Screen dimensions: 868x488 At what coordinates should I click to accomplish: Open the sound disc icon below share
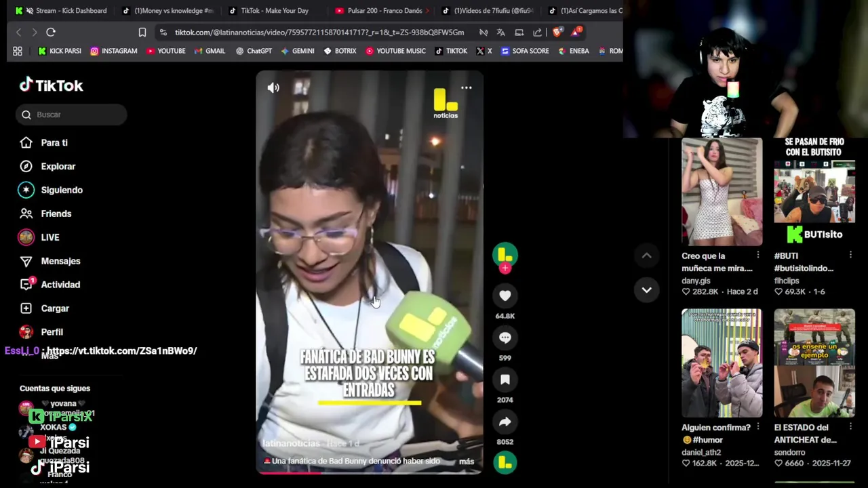point(505,462)
